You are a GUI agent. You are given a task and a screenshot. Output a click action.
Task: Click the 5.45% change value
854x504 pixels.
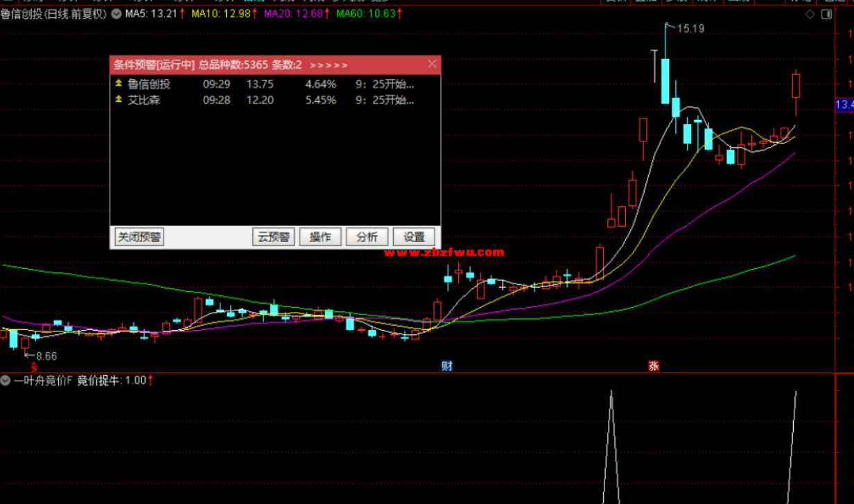click(x=320, y=100)
